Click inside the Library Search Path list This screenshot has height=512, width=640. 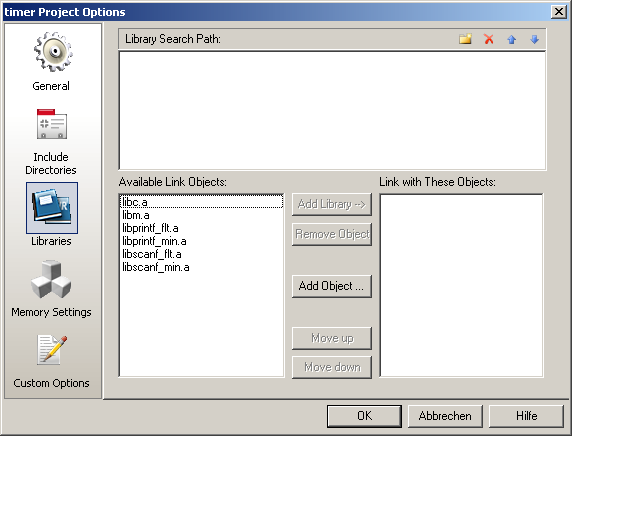tap(332, 110)
